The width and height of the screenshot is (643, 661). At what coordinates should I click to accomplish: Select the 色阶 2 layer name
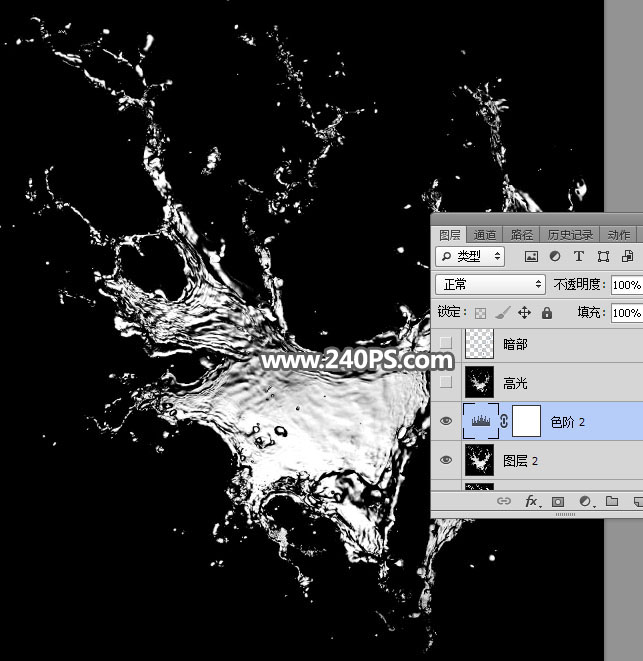point(568,422)
